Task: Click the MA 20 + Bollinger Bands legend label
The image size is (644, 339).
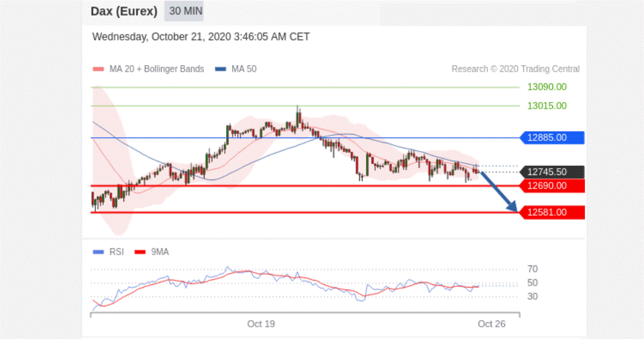Action: [157, 69]
